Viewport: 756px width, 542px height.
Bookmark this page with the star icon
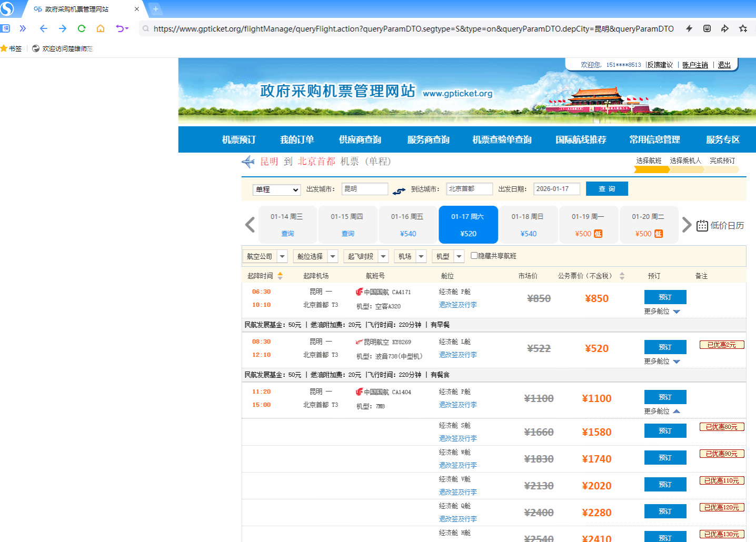[743, 28]
